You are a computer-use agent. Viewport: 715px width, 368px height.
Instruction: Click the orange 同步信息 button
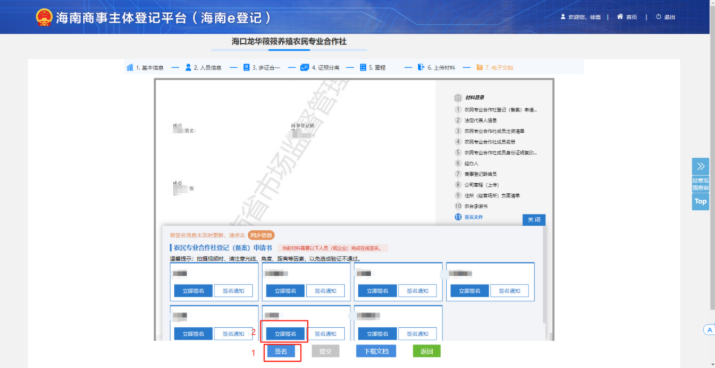point(261,235)
